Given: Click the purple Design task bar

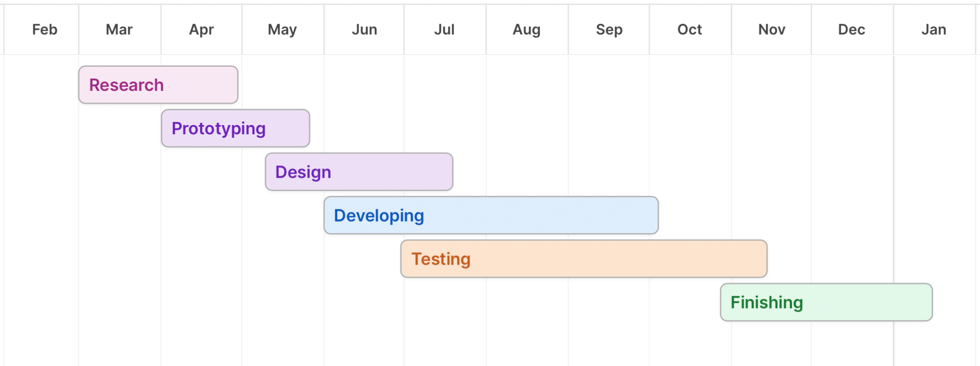Looking at the screenshot, I should 359,172.
